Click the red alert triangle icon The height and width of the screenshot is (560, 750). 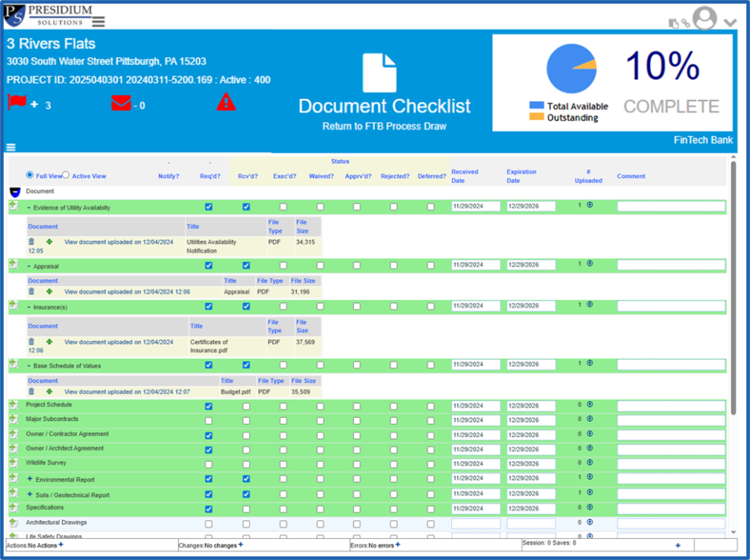point(226,102)
